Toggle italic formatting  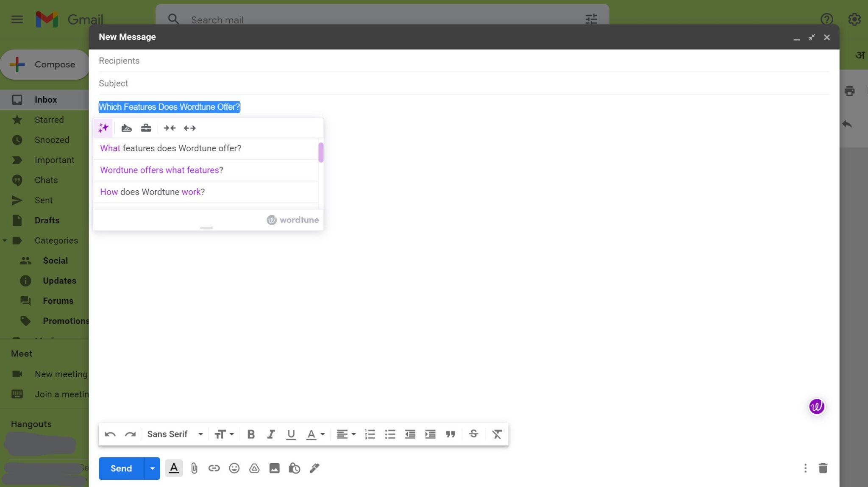[x=271, y=434]
